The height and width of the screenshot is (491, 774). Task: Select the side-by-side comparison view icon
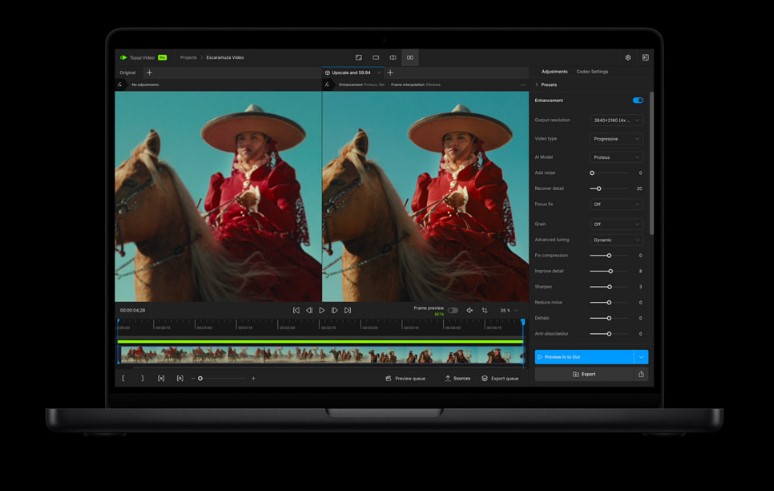[x=410, y=58]
